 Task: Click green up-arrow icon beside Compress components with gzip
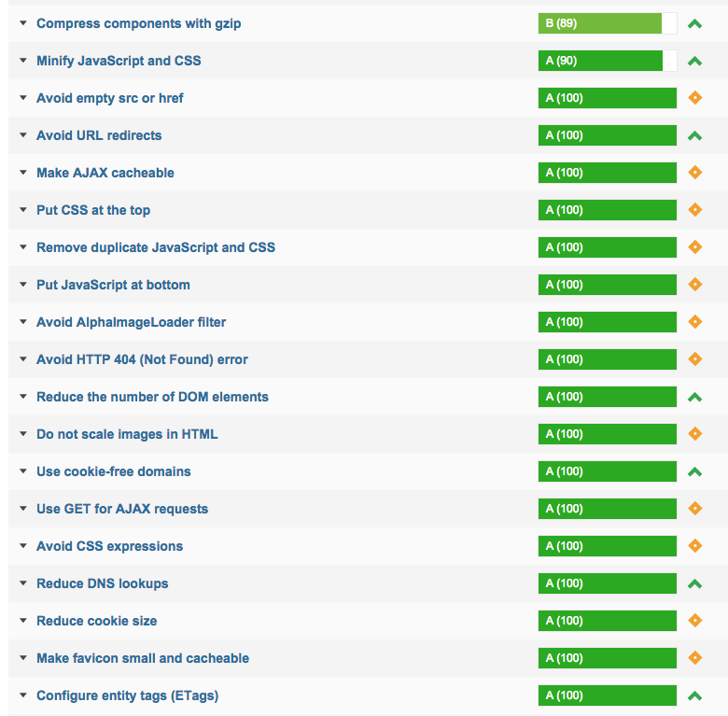pos(694,23)
